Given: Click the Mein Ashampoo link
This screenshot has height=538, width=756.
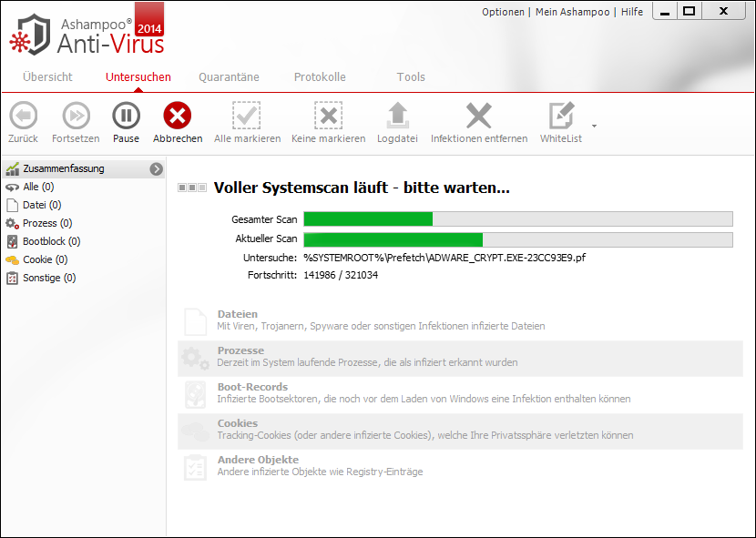Looking at the screenshot, I should point(572,12).
